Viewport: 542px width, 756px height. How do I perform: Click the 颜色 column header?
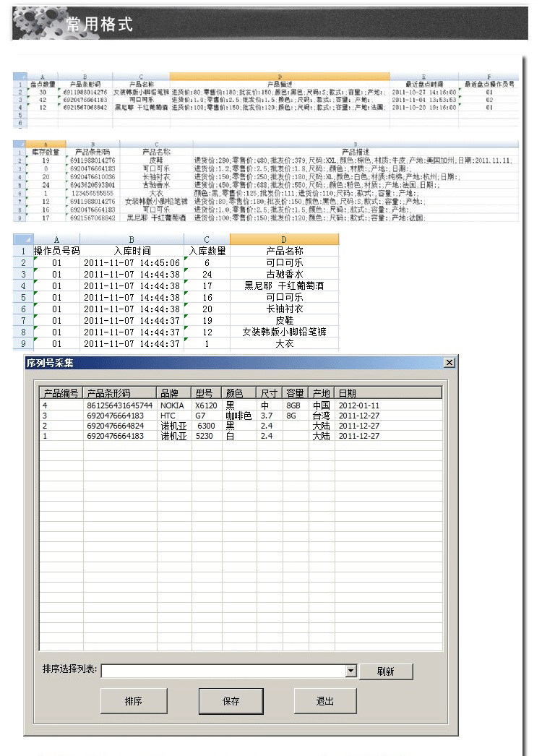click(x=238, y=393)
